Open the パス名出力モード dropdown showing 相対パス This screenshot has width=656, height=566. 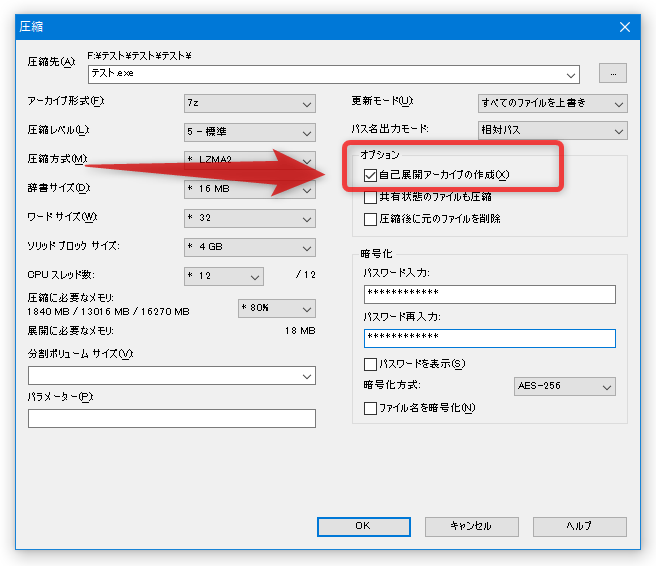[552, 131]
